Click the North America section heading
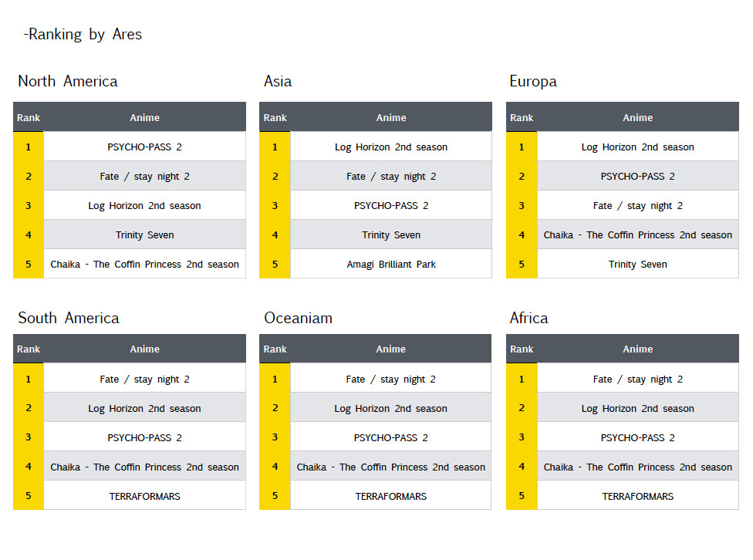This screenshot has width=753, height=560. pos(68,82)
